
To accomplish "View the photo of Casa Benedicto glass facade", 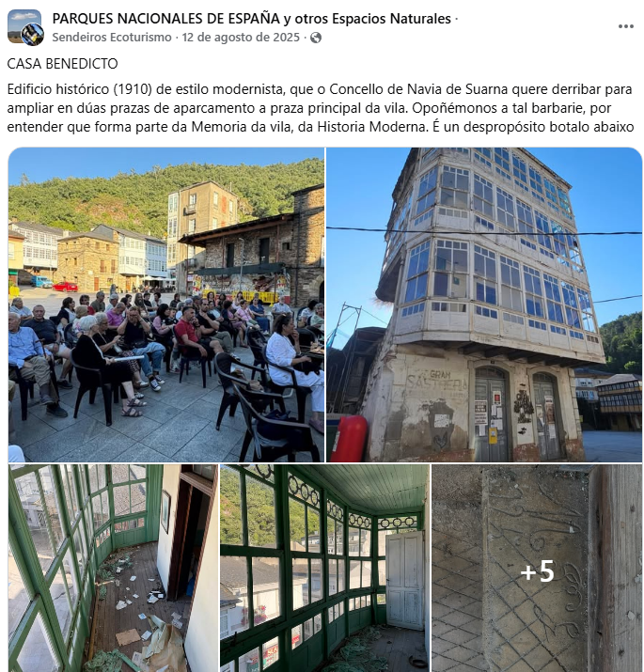I will tap(484, 305).
